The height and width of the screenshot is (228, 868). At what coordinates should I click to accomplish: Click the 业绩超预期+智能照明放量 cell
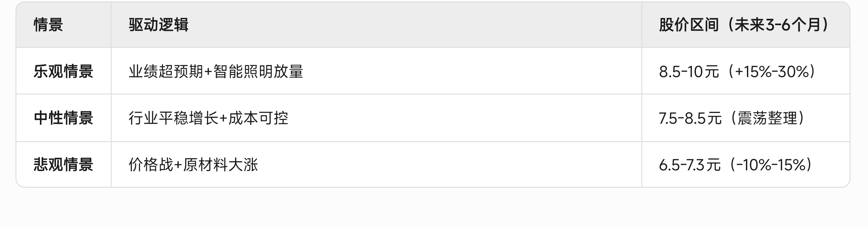pos(216,71)
